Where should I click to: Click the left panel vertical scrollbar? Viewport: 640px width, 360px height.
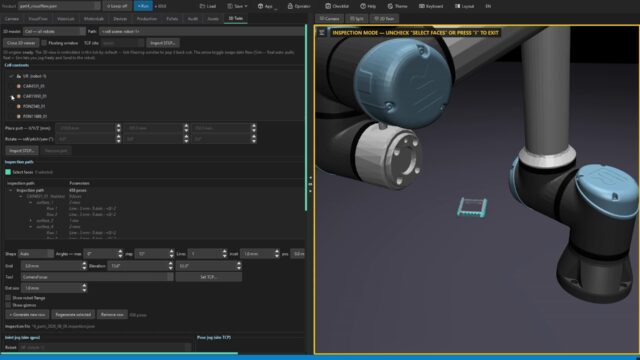pyautogui.click(x=306, y=118)
